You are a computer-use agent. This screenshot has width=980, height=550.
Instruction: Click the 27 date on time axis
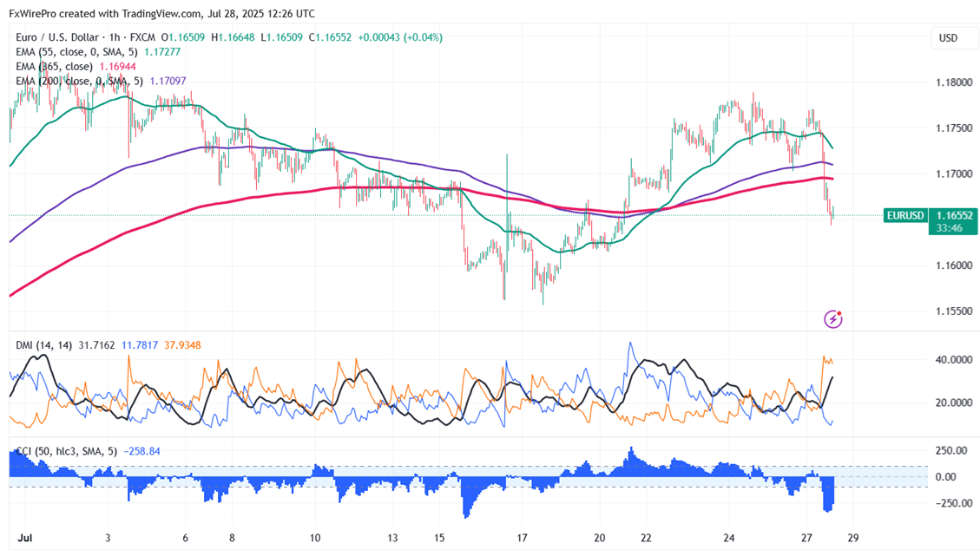point(807,538)
